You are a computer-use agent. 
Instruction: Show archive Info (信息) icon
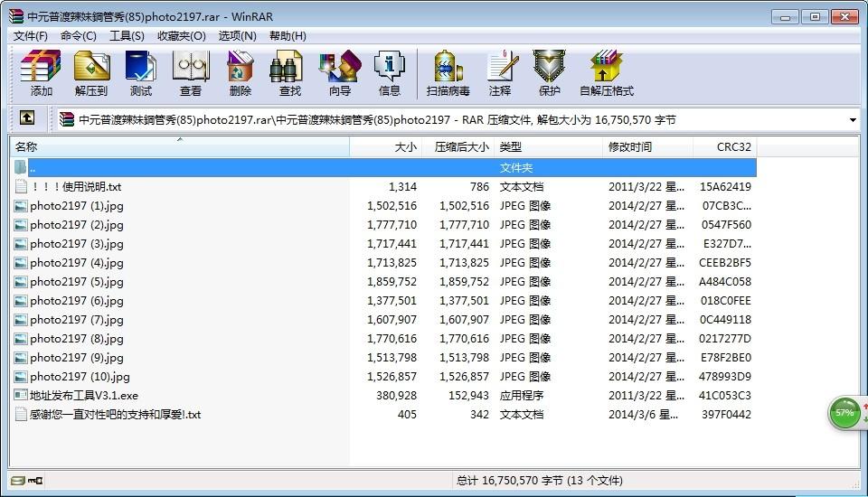click(389, 72)
